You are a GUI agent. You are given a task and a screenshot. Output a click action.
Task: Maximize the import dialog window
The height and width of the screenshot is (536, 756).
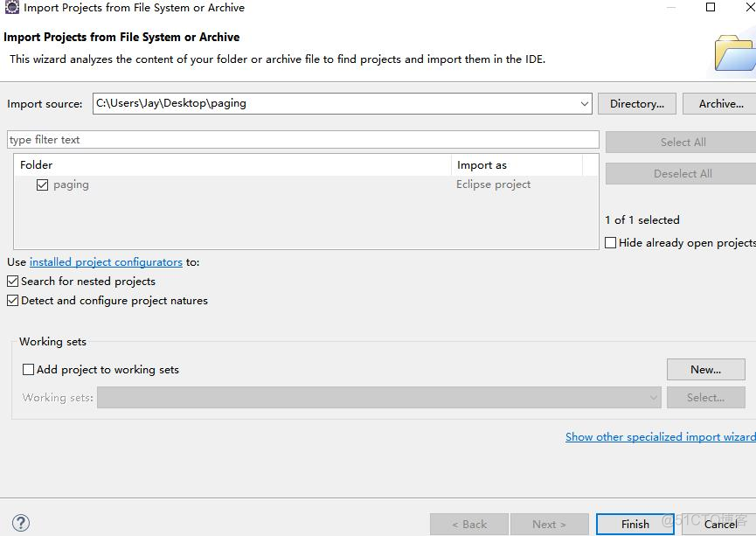710,8
